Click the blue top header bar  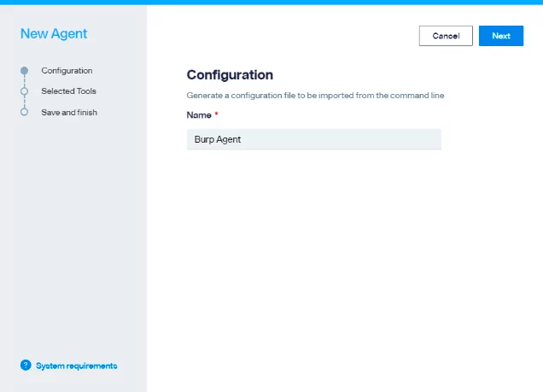pos(271,3)
